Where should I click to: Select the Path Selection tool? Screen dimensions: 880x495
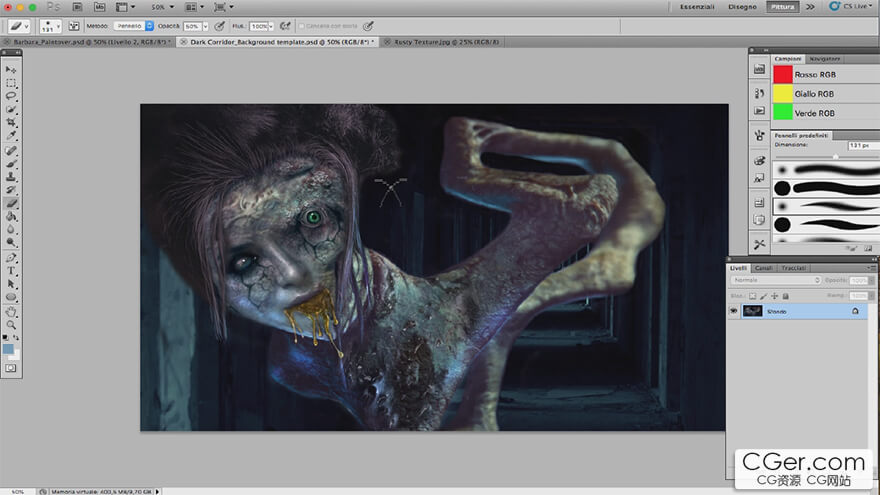11,284
